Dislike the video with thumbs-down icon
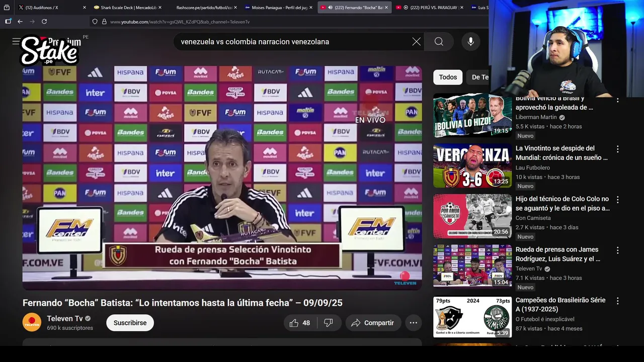The height and width of the screenshot is (362, 644). [x=329, y=323]
